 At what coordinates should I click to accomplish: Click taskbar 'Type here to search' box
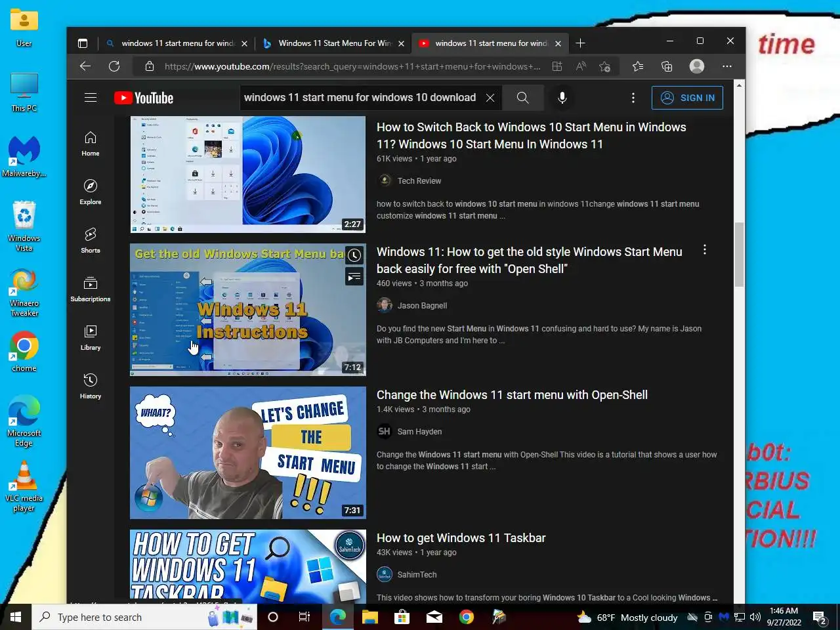tap(144, 617)
